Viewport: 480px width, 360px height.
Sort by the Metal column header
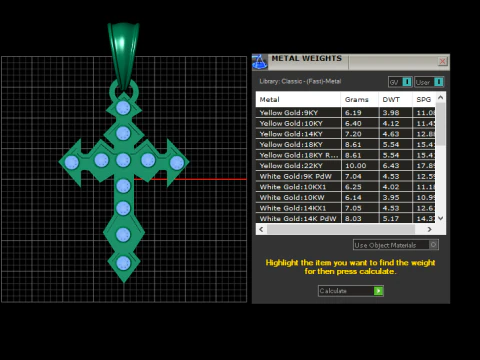click(298, 99)
